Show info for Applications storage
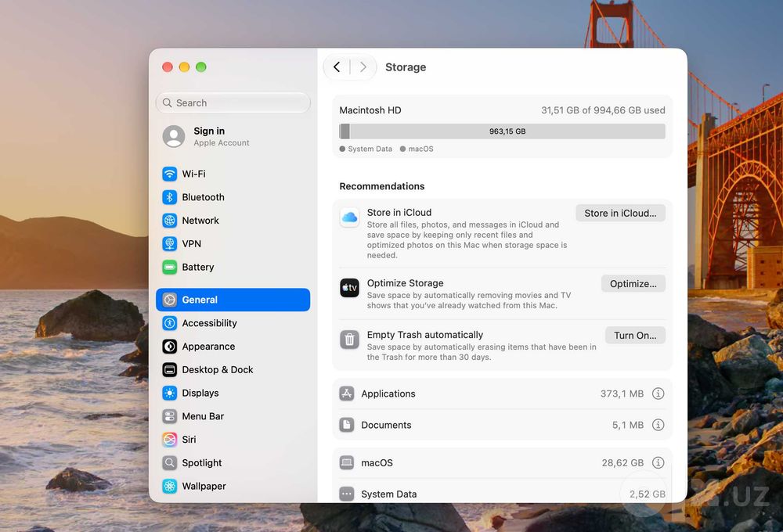Image resolution: width=783 pixels, height=532 pixels. [x=659, y=394]
